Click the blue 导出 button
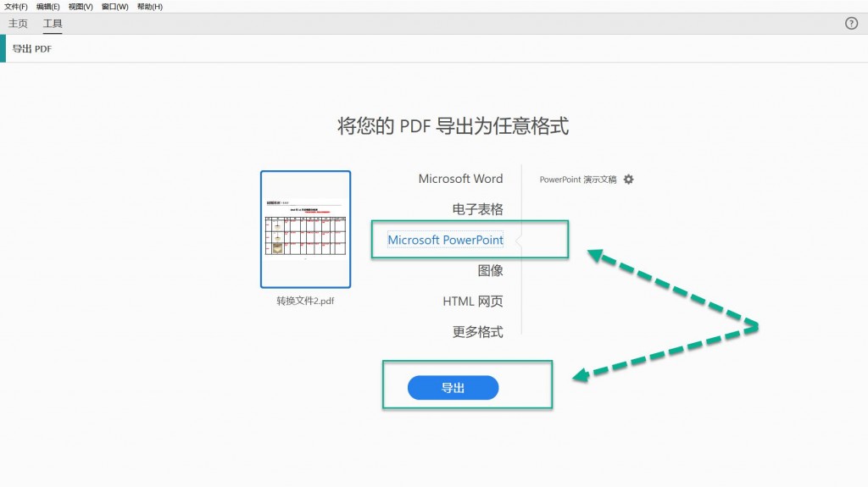This screenshot has height=487, width=868. 453,387
